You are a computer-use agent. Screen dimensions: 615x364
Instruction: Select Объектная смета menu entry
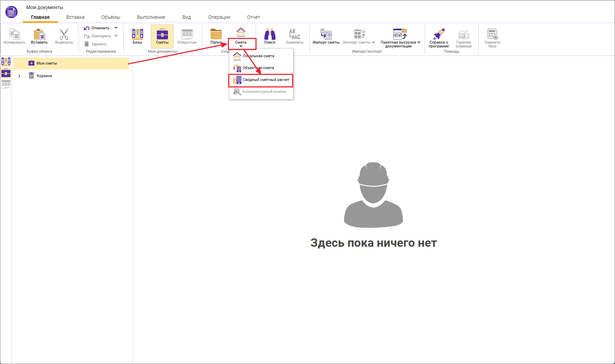tap(258, 68)
